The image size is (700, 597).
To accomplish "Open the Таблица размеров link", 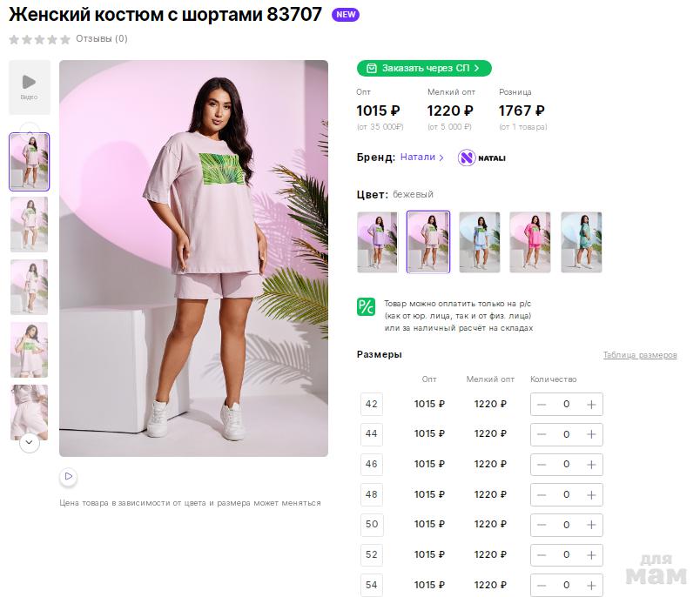I will [639, 355].
